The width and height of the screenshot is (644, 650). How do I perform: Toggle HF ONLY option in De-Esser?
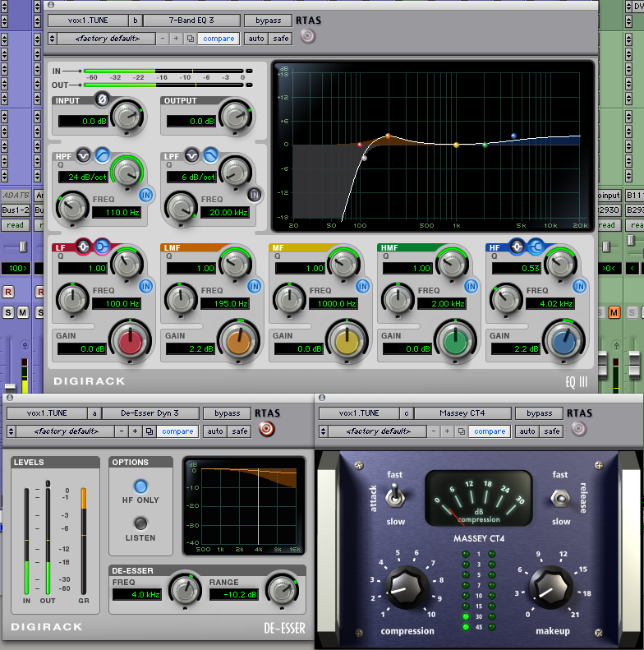click(141, 486)
